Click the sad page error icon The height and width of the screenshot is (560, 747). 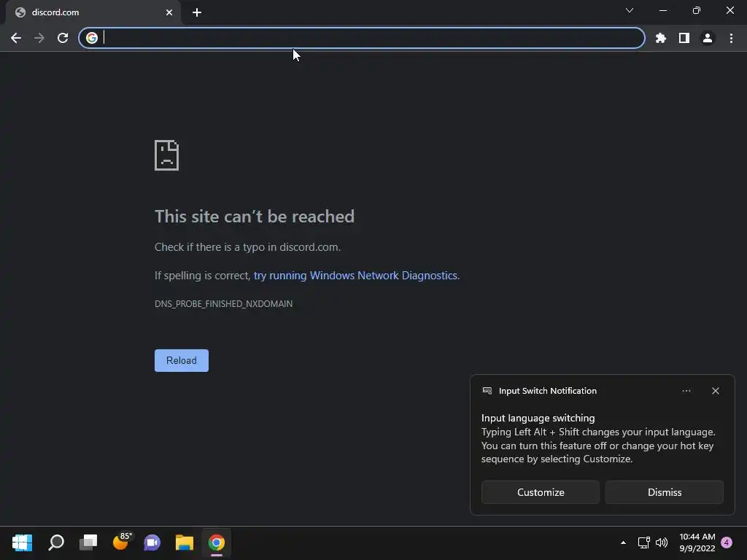(167, 155)
